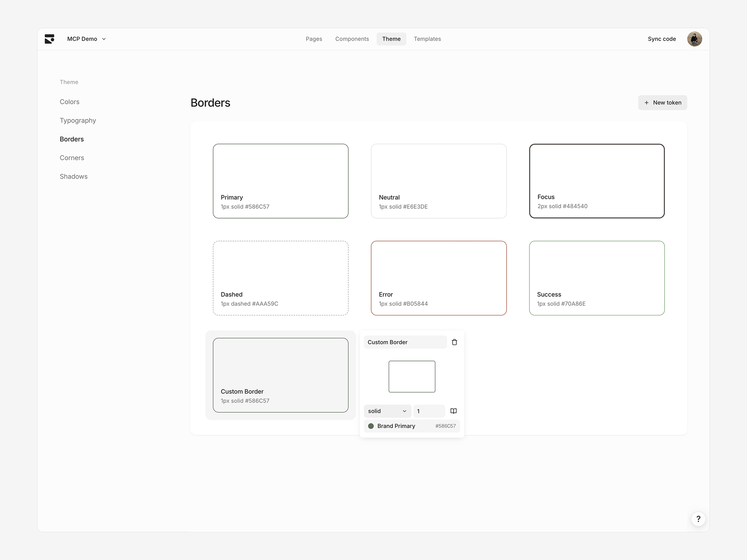Select Colors in the Theme sidebar
The width and height of the screenshot is (747, 560).
click(70, 101)
